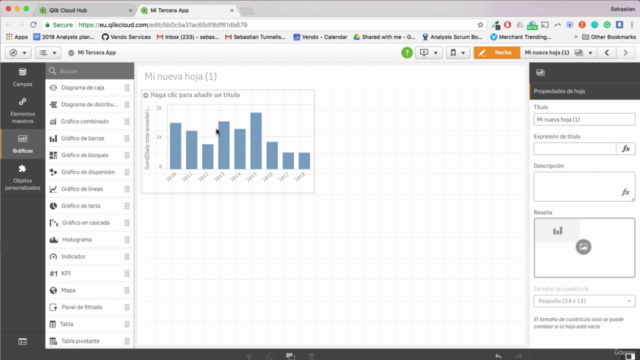Select Diagrama de caja chart
The width and height of the screenshot is (640, 360).
(x=89, y=88)
